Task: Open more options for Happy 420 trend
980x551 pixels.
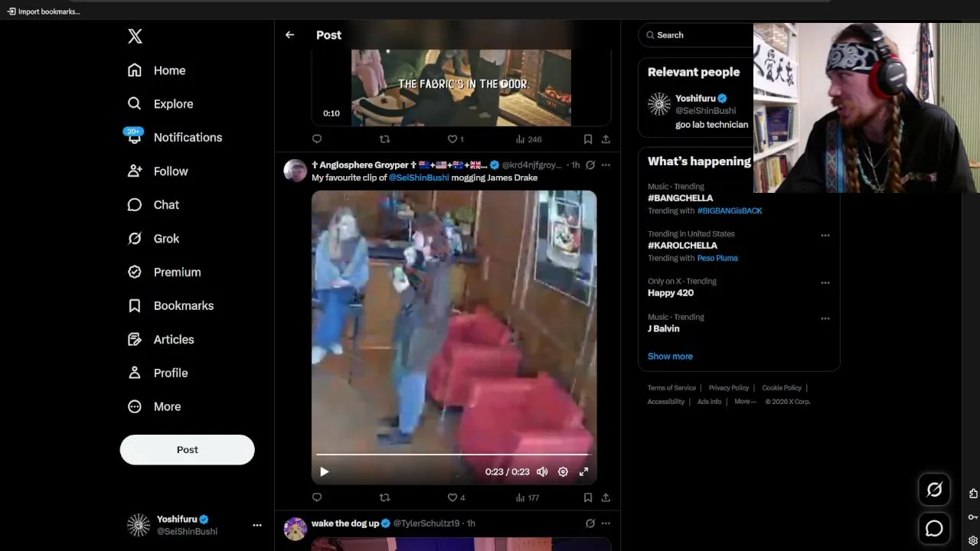Action: coord(825,283)
